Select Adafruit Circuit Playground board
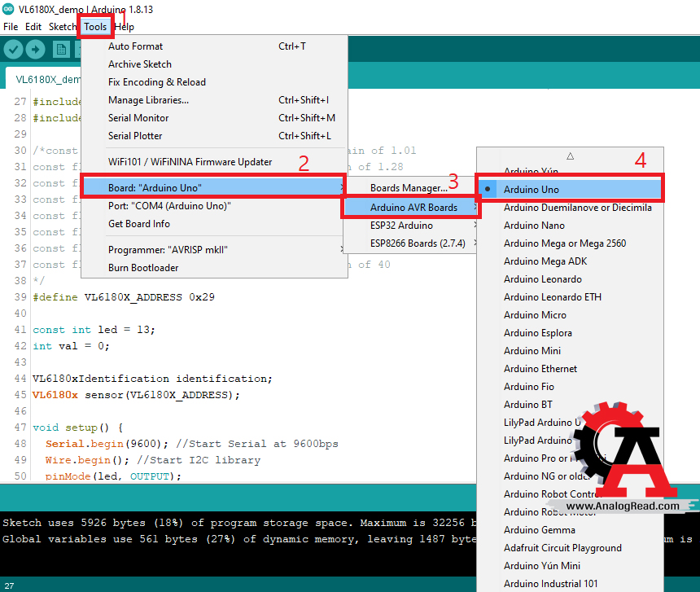The width and height of the screenshot is (700, 592). [x=570, y=548]
